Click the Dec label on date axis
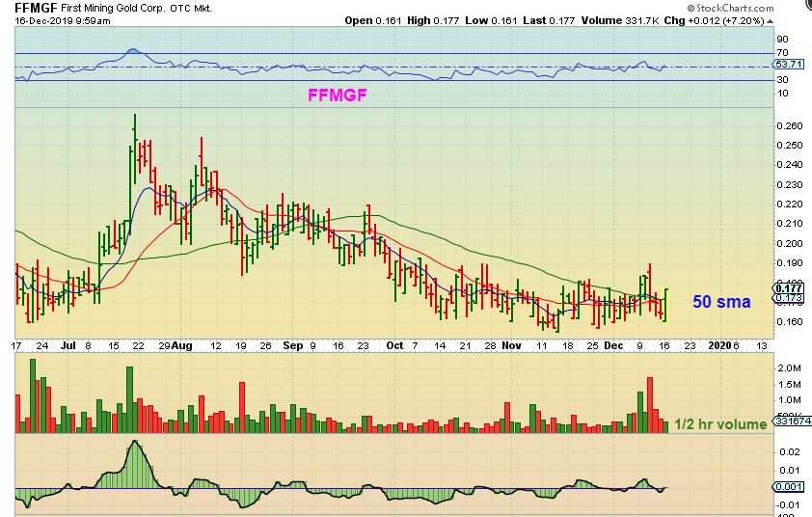Screen dimensions: 812x517 [613, 345]
